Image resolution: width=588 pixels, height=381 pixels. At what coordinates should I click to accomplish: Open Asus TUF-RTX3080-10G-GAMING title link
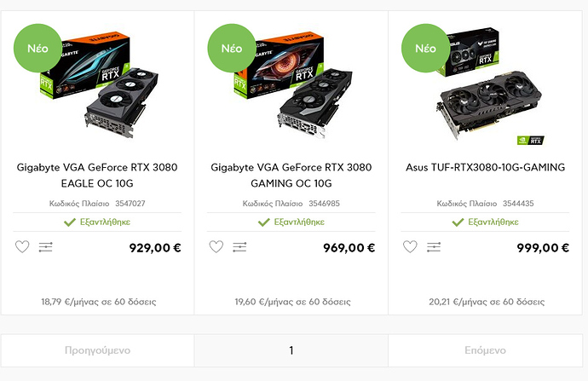coord(486,167)
